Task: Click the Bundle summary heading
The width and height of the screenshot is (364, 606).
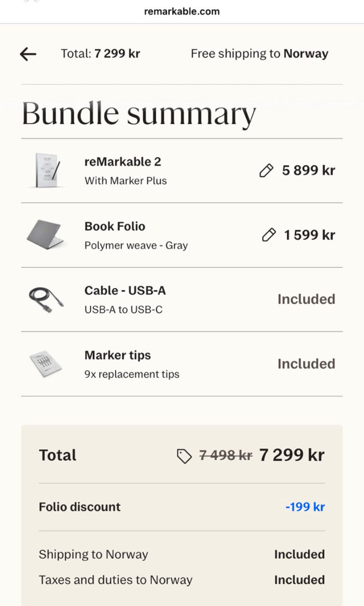Action: 138,113
